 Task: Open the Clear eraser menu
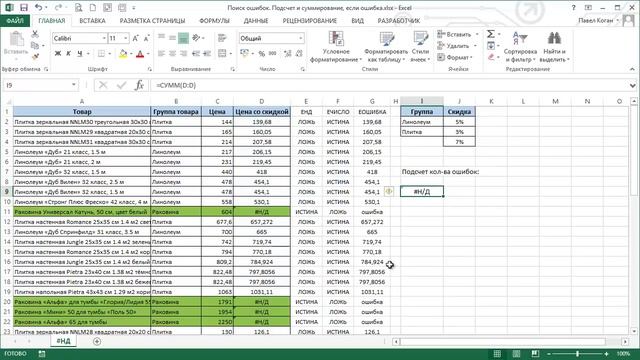point(491,57)
